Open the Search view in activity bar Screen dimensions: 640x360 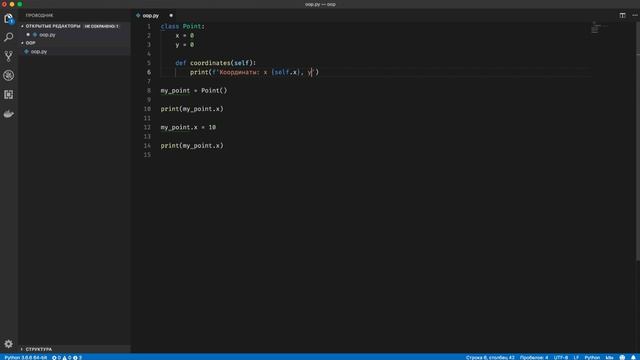(x=9, y=37)
